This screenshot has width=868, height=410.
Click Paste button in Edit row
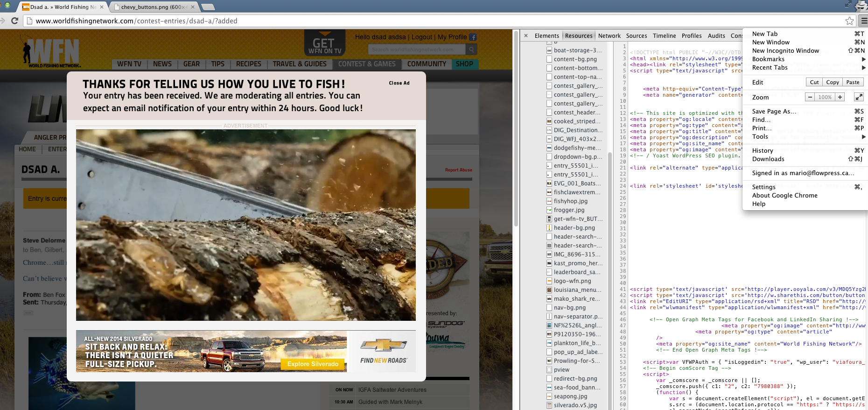tap(853, 82)
